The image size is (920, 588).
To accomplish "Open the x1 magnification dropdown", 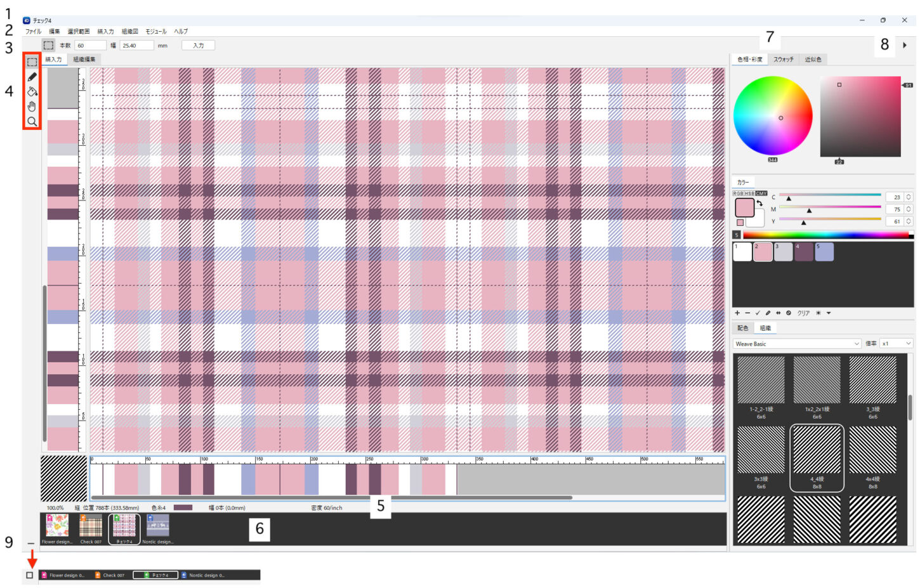I will [896, 344].
